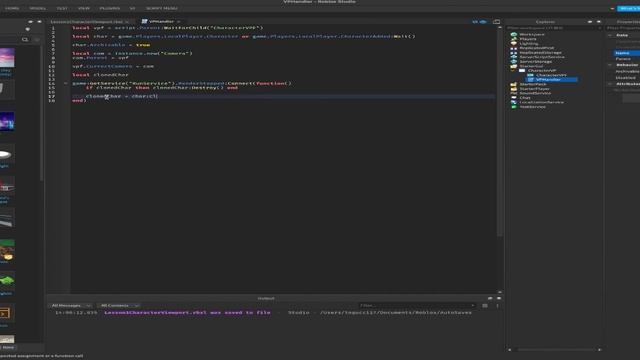The height and width of the screenshot is (360, 640).
Task: Open the MODEL ribbon tab
Action: point(38,8)
